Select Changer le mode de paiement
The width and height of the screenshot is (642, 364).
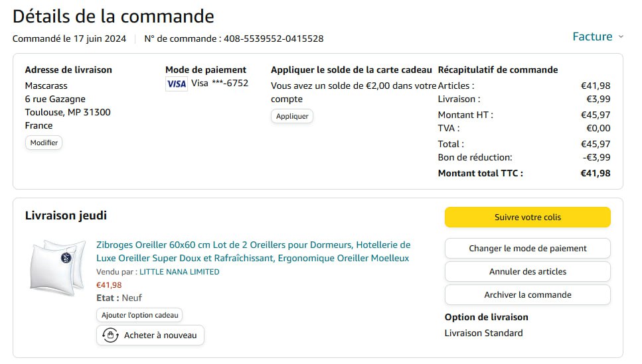527,249
